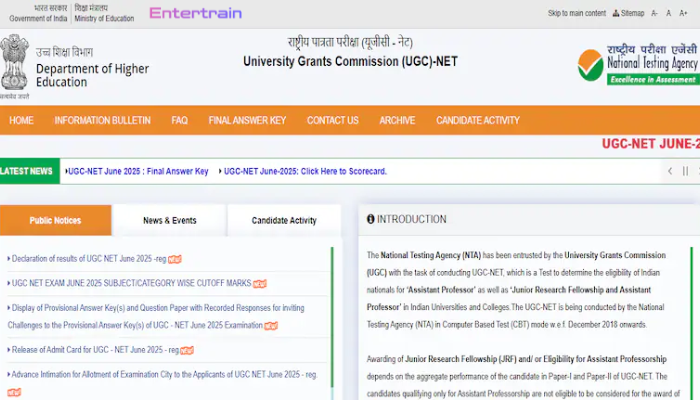This screenshot has height=400, width=700.
Task: Click the UGC-NET JUNE red scrolling banner
Action: pyautogui.click(x=650, y=144)
